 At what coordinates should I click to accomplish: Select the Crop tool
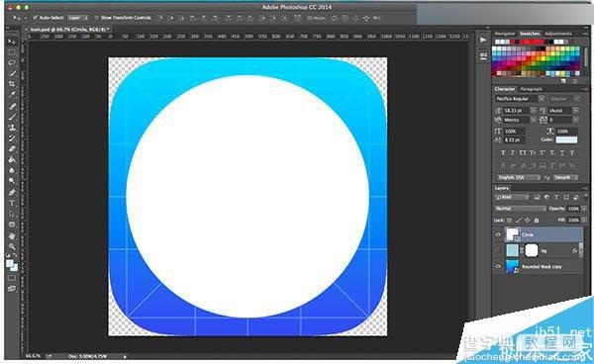click(12, 84)
